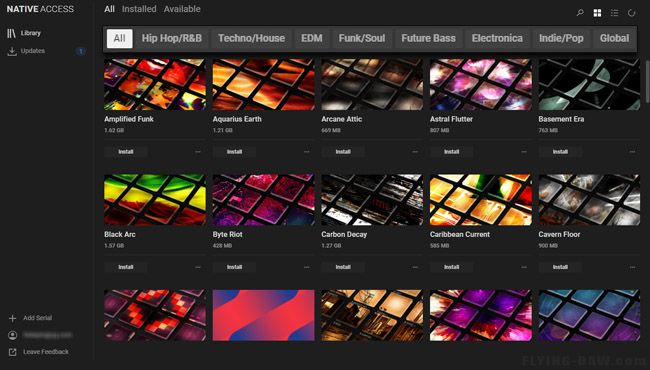Select the All genre category

click(119, 39)
